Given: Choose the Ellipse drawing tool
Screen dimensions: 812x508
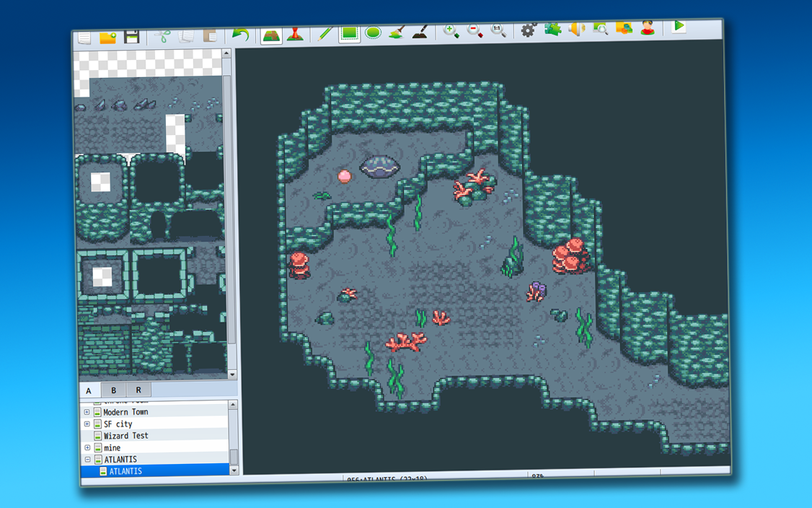Looking at the screenshot, I should (x=374, y=32).
